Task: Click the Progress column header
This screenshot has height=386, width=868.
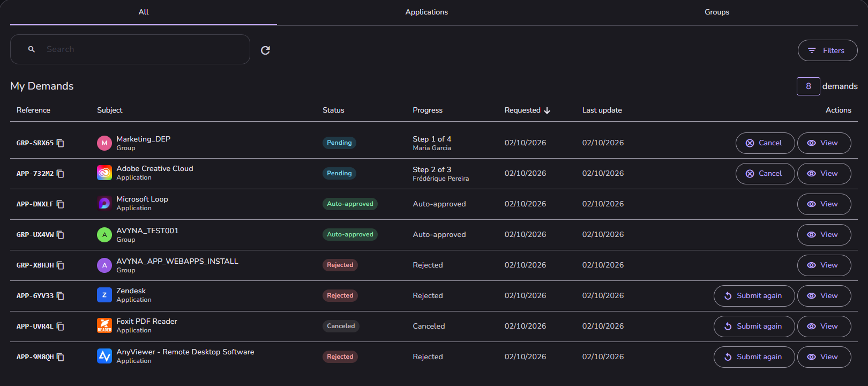Action: pos(428,110)
